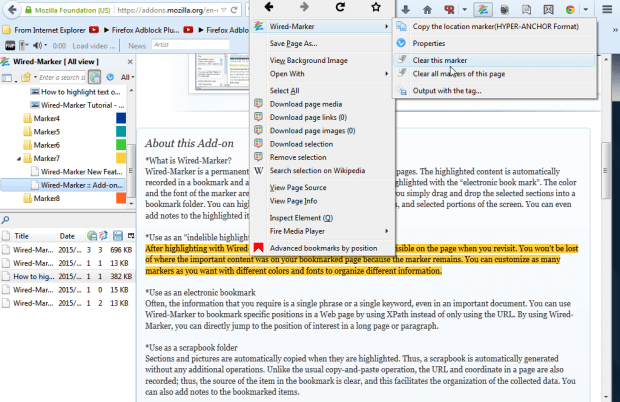Open dropdown arrow next to Chrome icon

tap(586, 9)
